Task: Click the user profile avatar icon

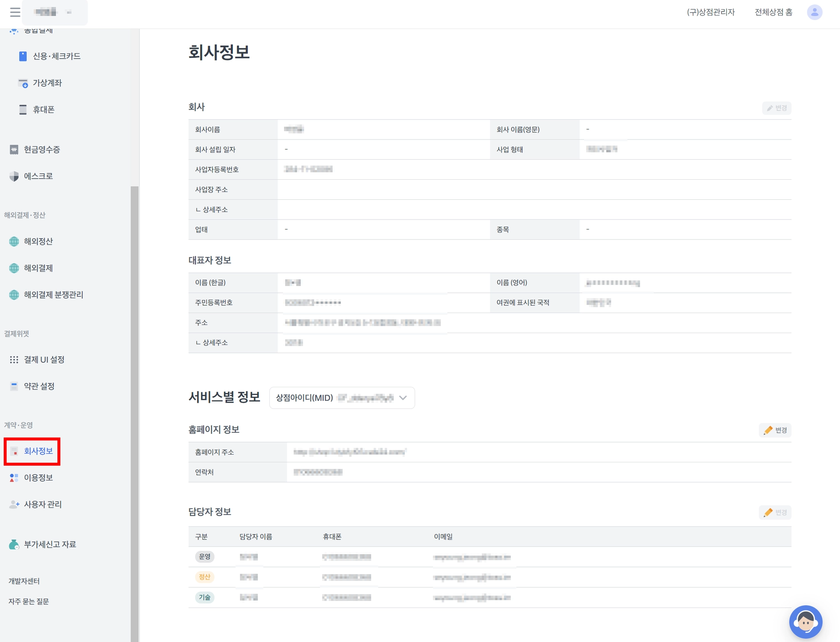Action: click(x=814, y=12)
